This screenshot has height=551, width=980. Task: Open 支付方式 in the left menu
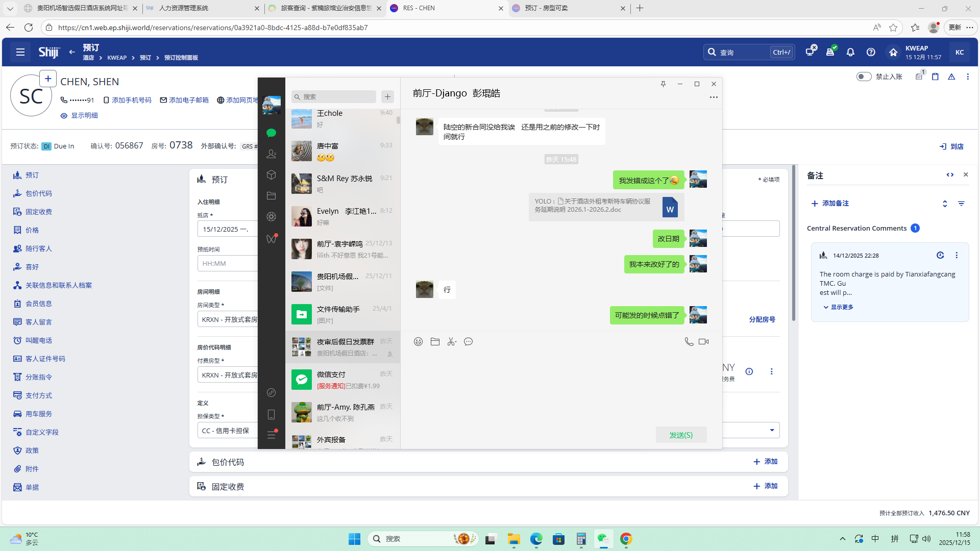(38, 395)
